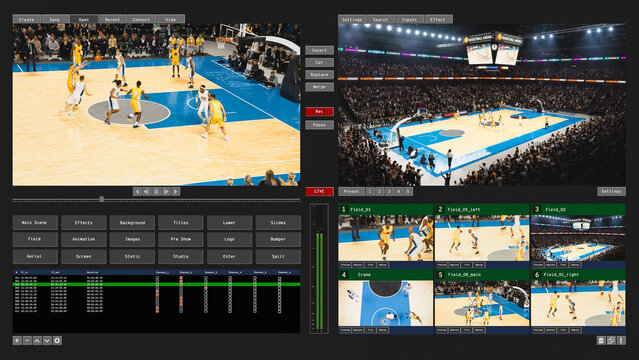Screen dimensions: 639x360
Task: Move the preview timeline scrubber handle
Action: pos(101,199)
